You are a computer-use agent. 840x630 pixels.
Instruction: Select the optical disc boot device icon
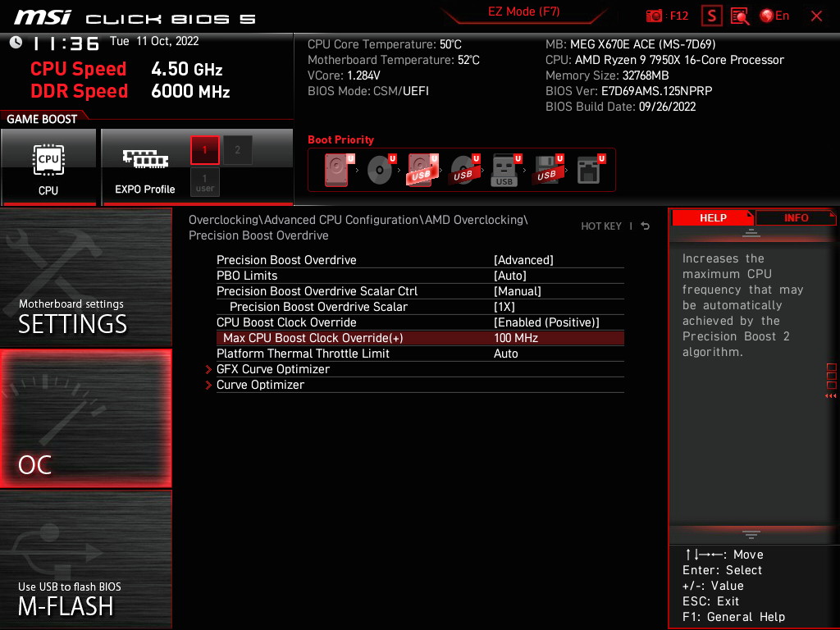click(381, 170)
